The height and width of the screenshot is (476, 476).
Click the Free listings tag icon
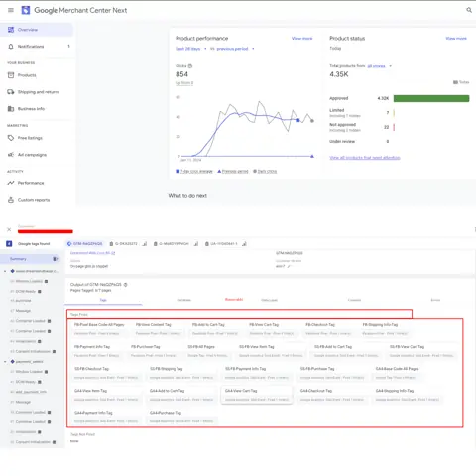[x=11, y=138]
